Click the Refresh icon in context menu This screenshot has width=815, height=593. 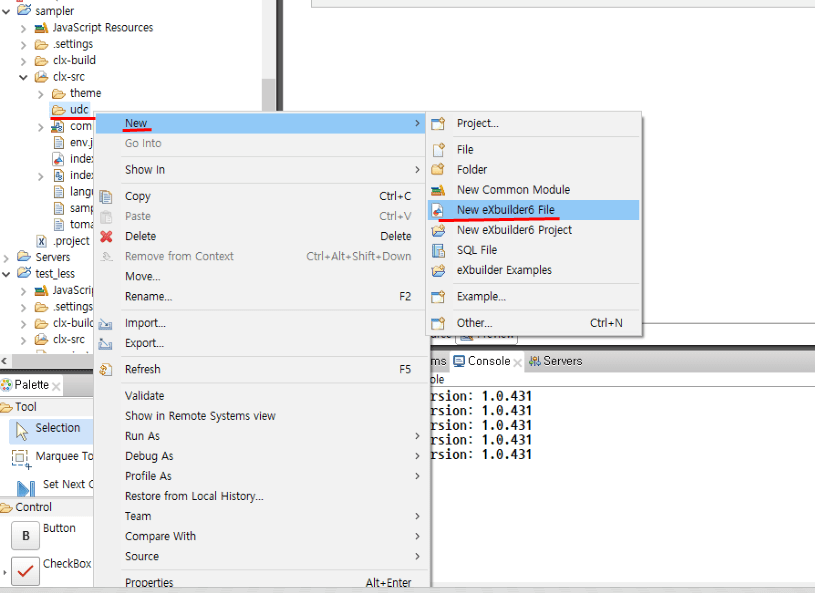click(x=106, y=369)
